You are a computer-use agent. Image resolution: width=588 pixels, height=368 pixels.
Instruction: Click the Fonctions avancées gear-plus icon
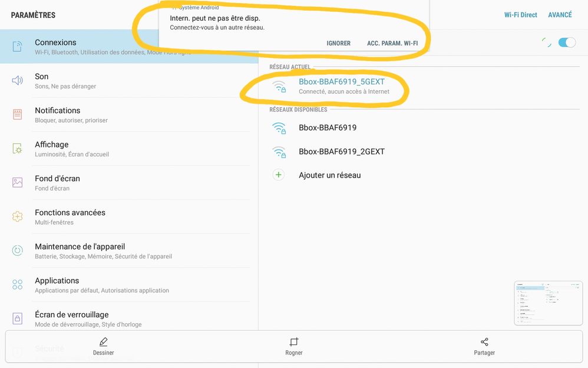point(17,216)
